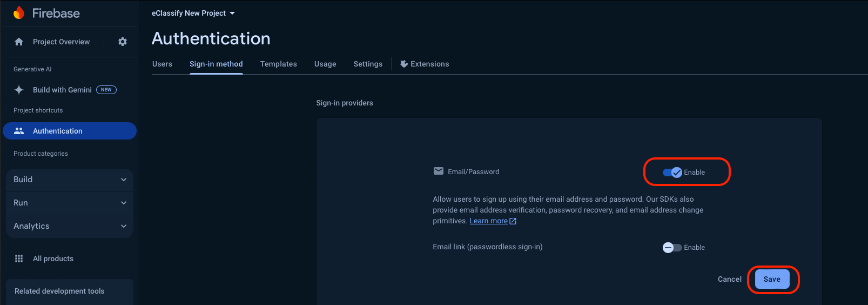Click the Firebase flame logo
Image resolution: width=868 pixels, height=305 pixels.
(x=19, y=13)
